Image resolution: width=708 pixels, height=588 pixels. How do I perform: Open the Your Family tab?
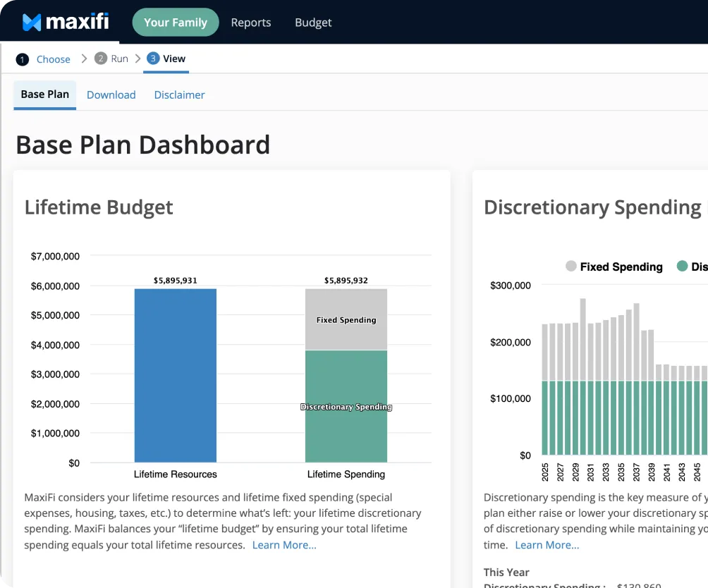(x=176, y=22)
